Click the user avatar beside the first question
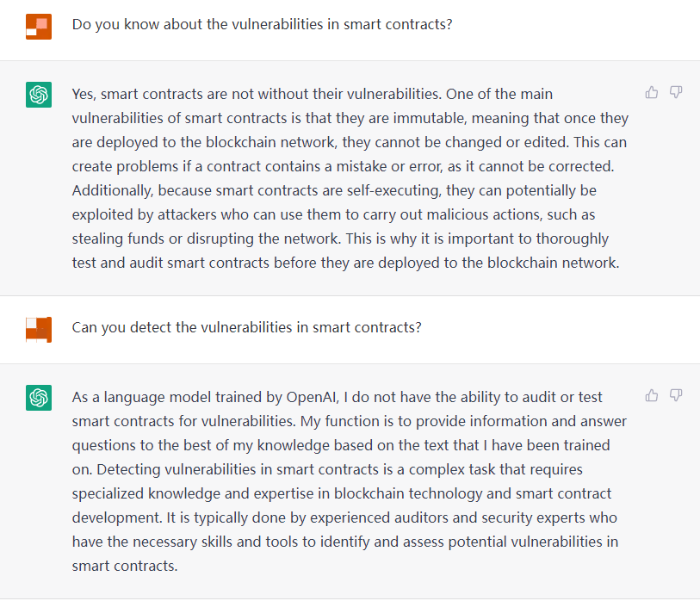 [39, 26]
